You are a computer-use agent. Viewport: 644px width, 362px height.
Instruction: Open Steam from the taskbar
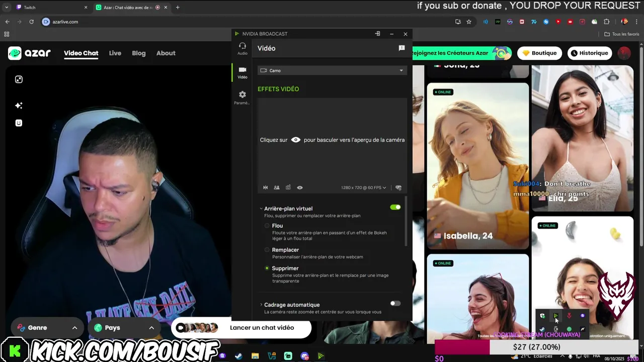[x=238, y=356]
